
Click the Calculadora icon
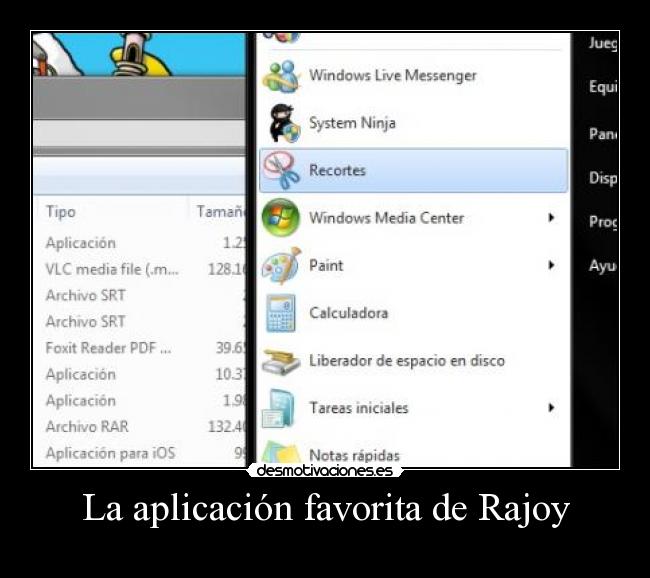coord(281,313)
